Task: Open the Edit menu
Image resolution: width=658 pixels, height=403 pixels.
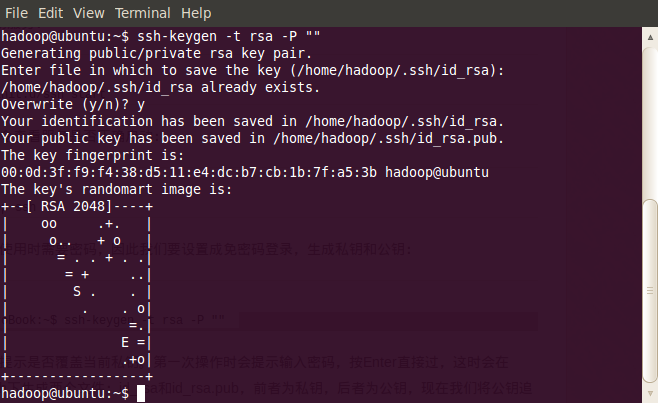Action: [50, 13]
